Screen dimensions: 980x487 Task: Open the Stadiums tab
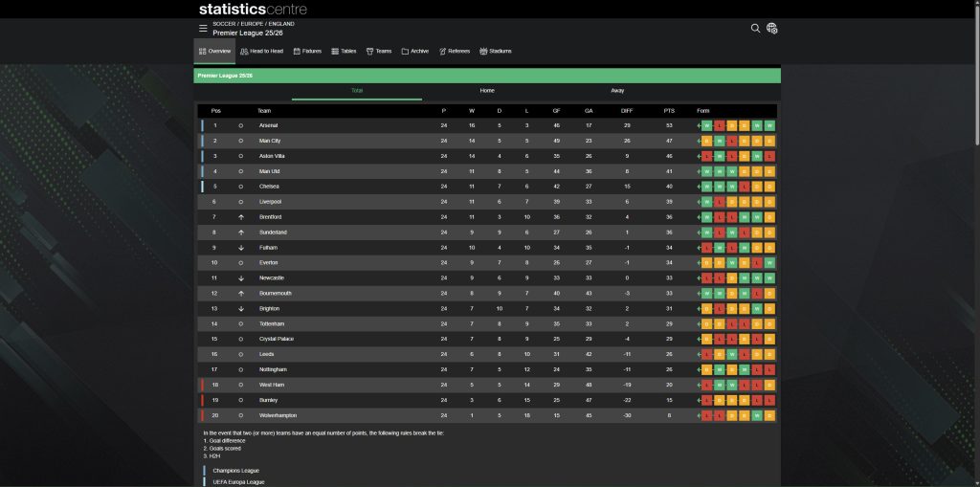pos(496,52)
